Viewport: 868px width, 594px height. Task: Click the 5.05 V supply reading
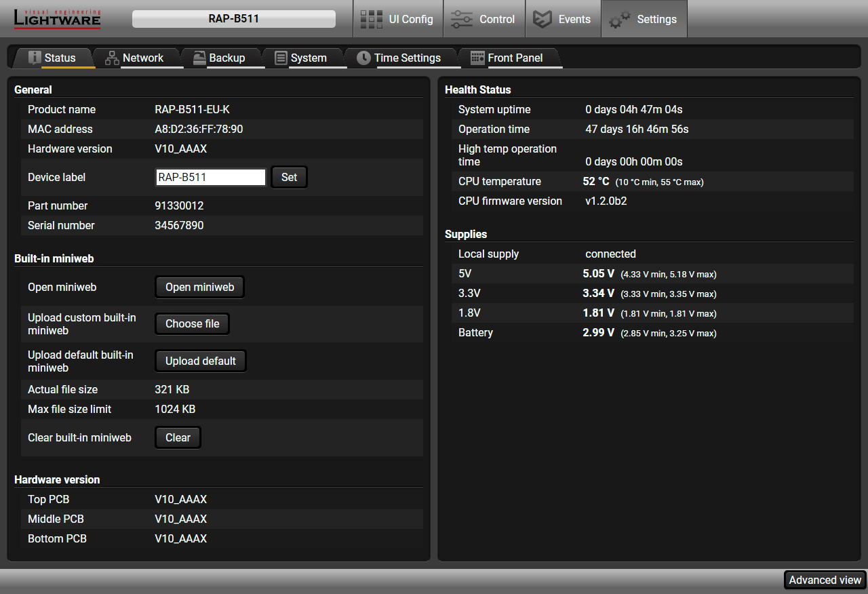pos(598,273)
